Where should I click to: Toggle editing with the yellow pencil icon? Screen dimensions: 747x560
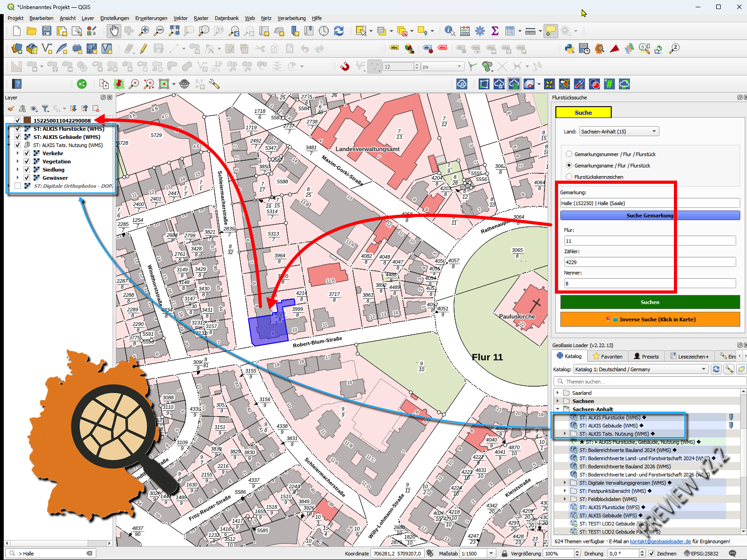(x=144, y=49)
